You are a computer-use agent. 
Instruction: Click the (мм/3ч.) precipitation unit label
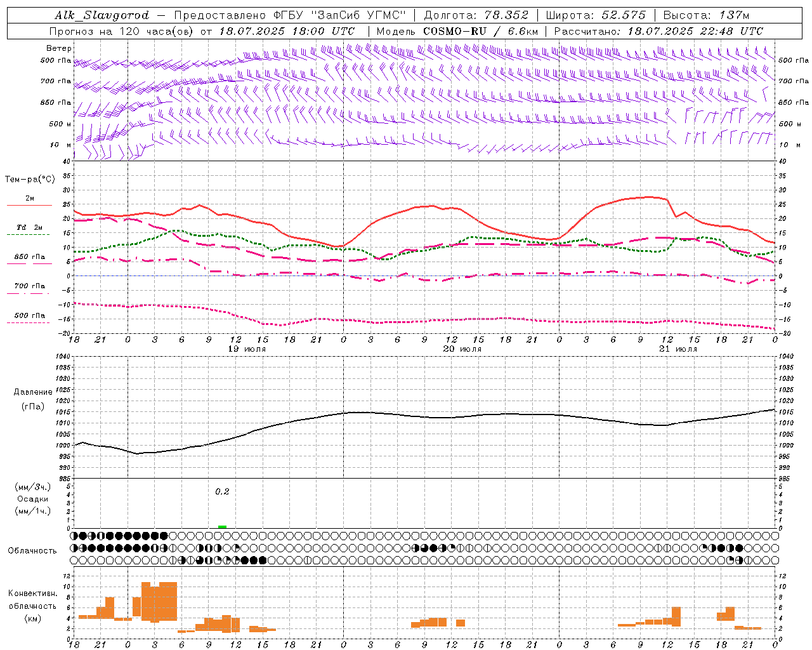point(33,487)
